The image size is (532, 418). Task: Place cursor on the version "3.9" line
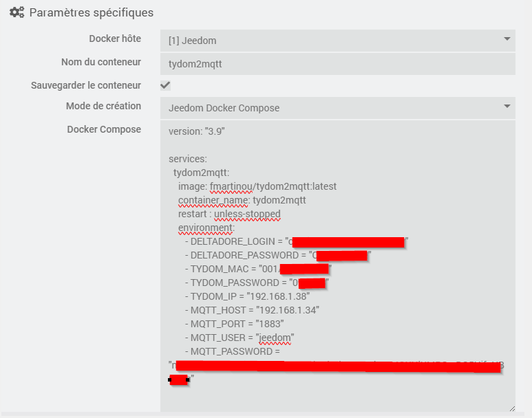(x=197, y=131)
